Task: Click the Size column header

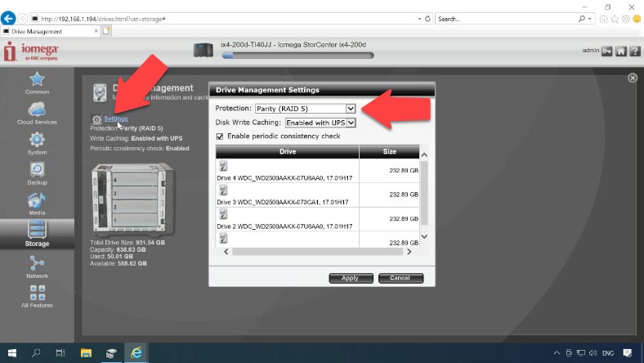Action: (389, 152)
